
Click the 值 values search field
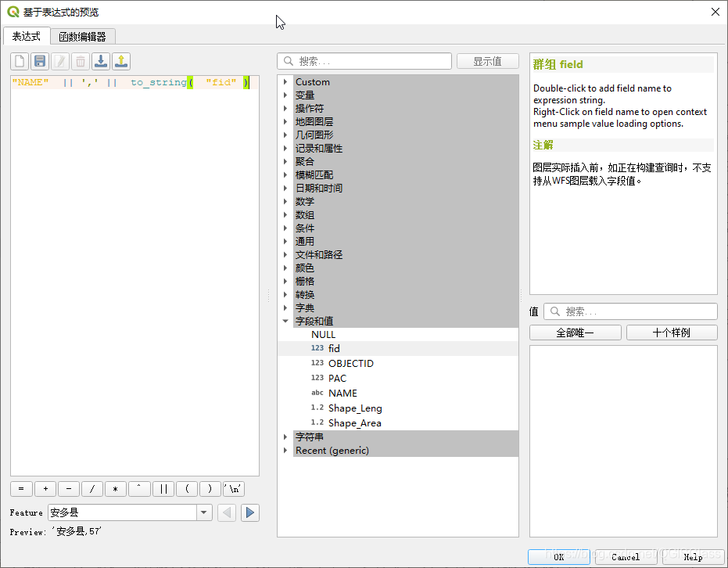pos(630,311)
